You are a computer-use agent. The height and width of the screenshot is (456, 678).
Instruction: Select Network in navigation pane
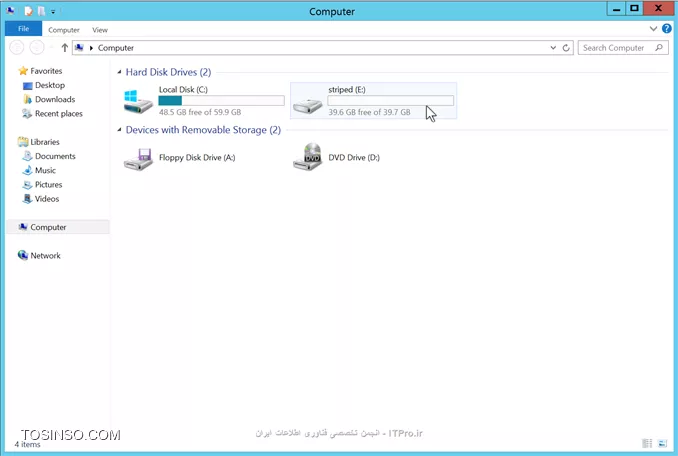[45, 255]
